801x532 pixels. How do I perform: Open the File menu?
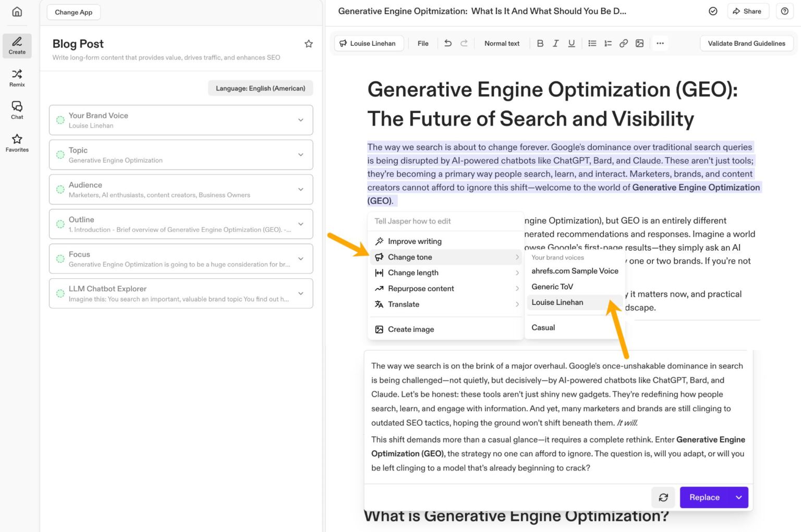click(422, 43)
